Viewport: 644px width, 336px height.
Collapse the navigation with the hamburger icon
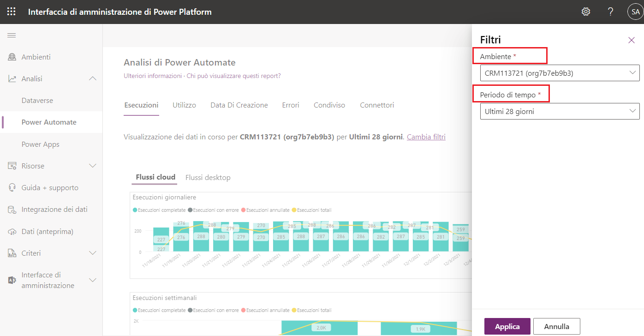(x=12, y=35)
